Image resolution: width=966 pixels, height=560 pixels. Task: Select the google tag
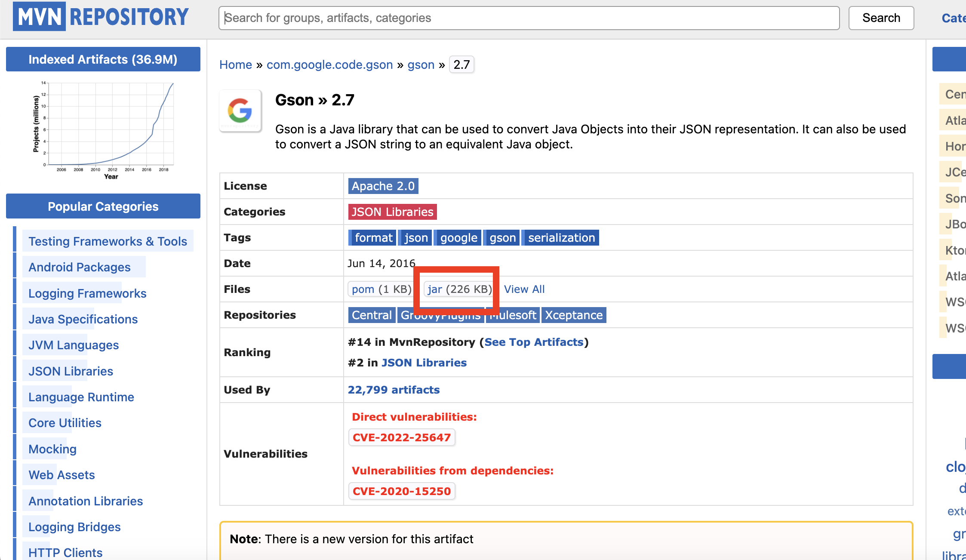[x=458, y=238]
